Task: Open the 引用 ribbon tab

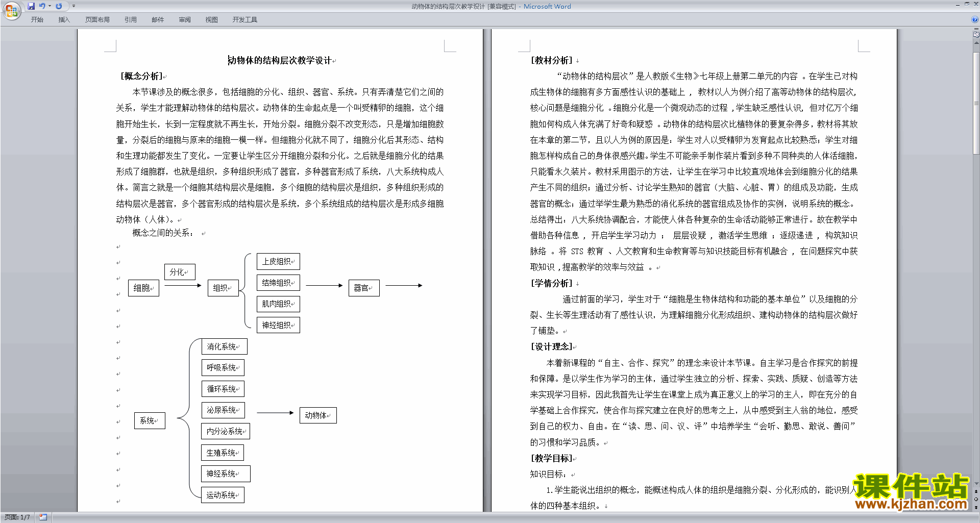Action: click(x=131, y=20)
